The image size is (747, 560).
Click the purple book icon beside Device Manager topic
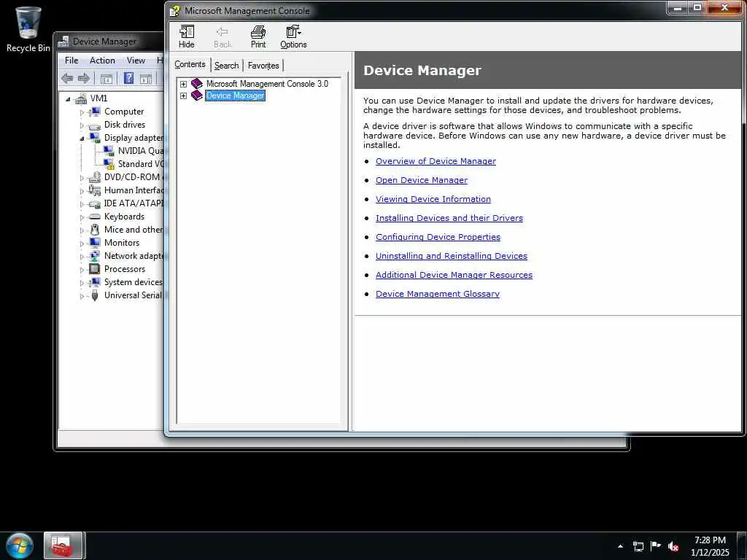click(x=197, y=96)
